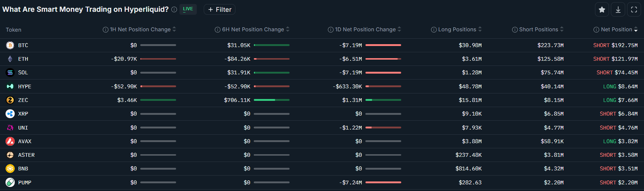
Task: Click the download icon button
Action: click(618, 10)
